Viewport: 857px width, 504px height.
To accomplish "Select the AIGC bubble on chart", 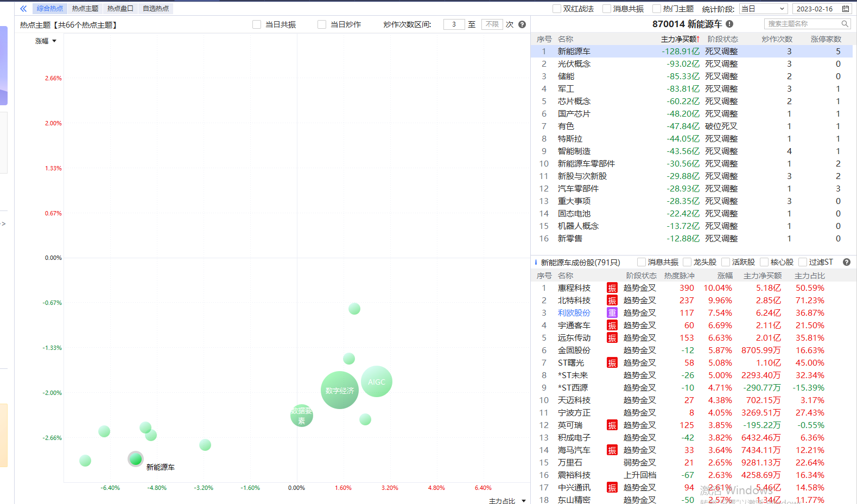I will (377, 381).
